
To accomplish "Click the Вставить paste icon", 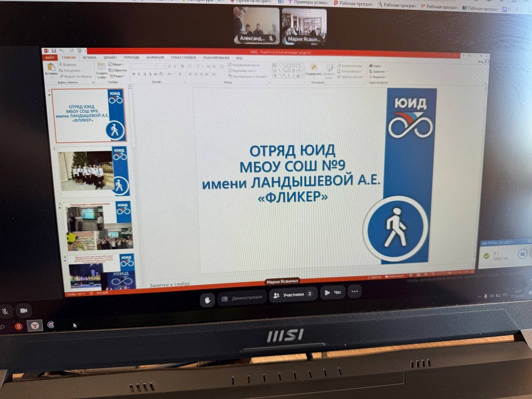I will click(51, 67).
